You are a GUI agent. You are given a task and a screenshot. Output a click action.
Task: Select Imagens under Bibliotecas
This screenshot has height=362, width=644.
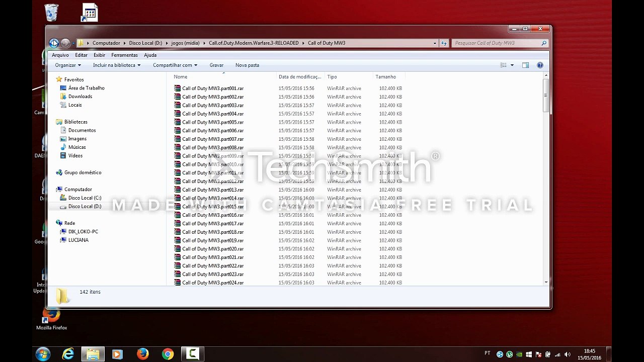pos(77,139)
